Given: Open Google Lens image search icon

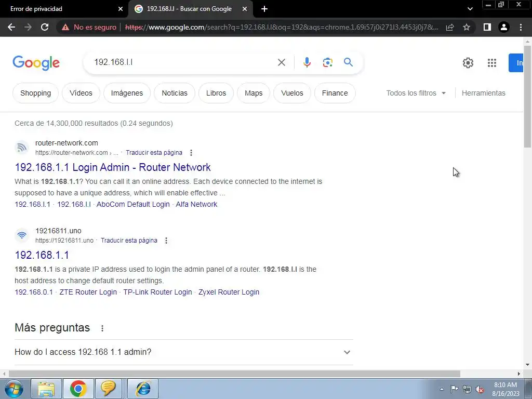Looking at the screenshot, I should (x=327, y=62).
